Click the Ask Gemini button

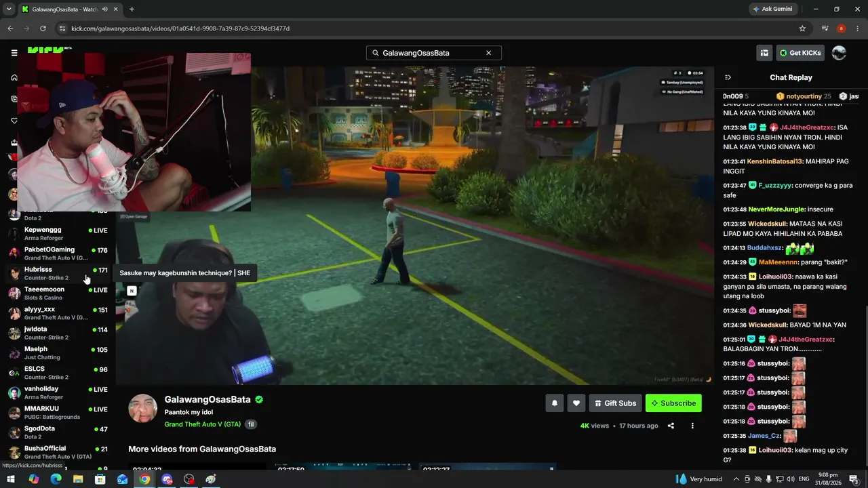(772, 9)
